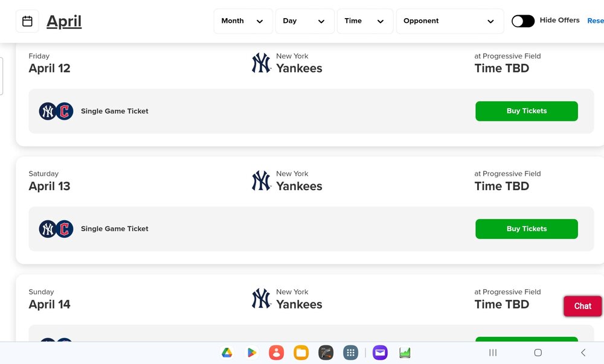
Task: Tap the Android back navigation arrow
Action: tap(583, 353)
